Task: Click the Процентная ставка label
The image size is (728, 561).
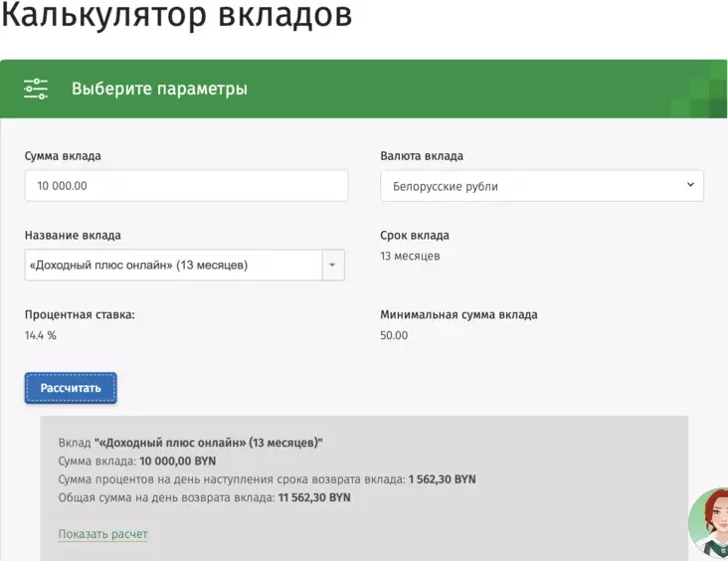Action: [x=80, y=315]
